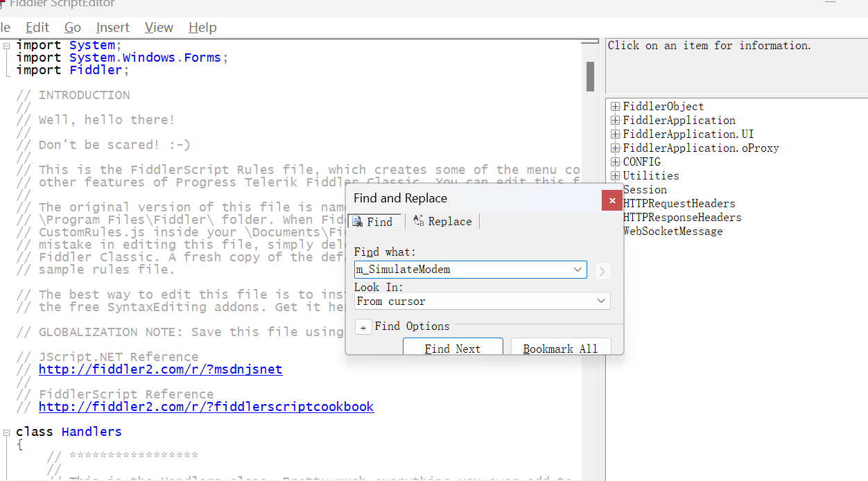
Task: Expand the FiddlerApplication.UI tree node
Action: [615, 134]
